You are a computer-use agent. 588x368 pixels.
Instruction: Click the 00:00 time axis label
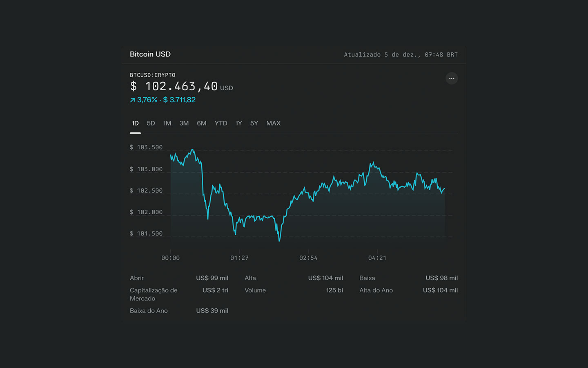[x=170, y=258]
